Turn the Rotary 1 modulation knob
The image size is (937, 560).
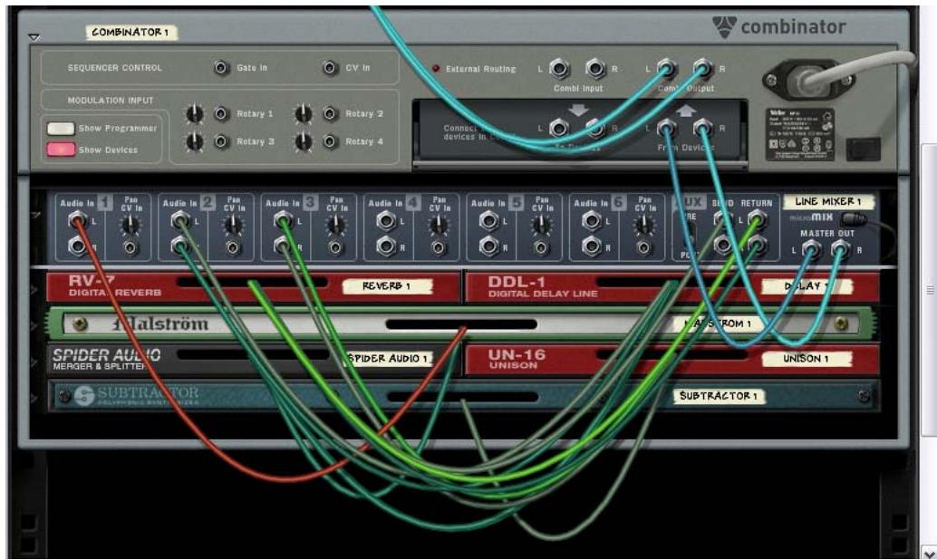196,113
